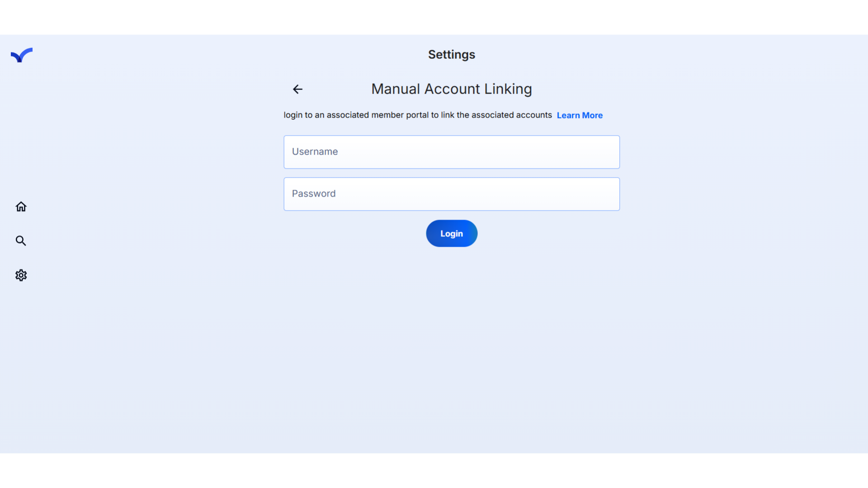Screen dimensions: 868x488
Task: Click the 'login to an associated member portal' text
Action: click(x=357, y=115)
